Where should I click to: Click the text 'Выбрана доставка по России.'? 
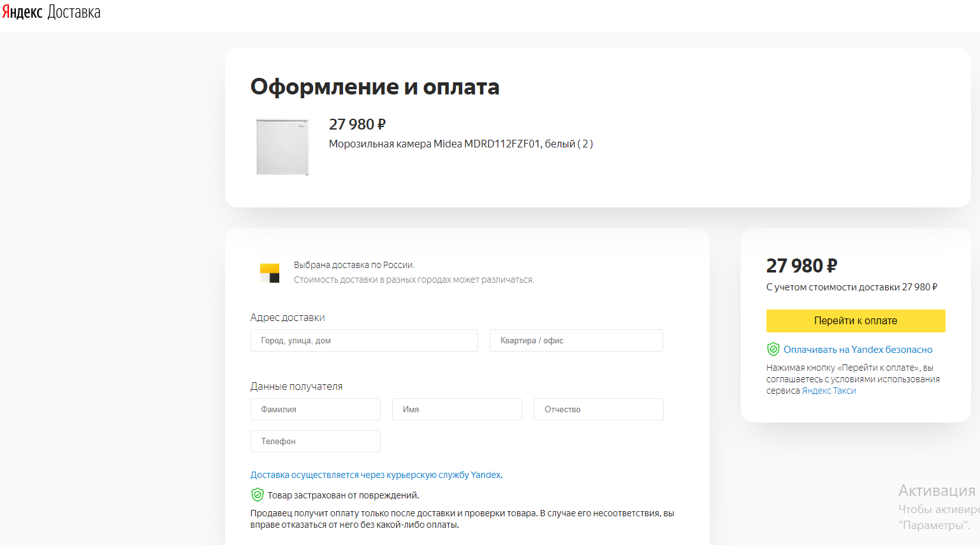coord(355,265)
